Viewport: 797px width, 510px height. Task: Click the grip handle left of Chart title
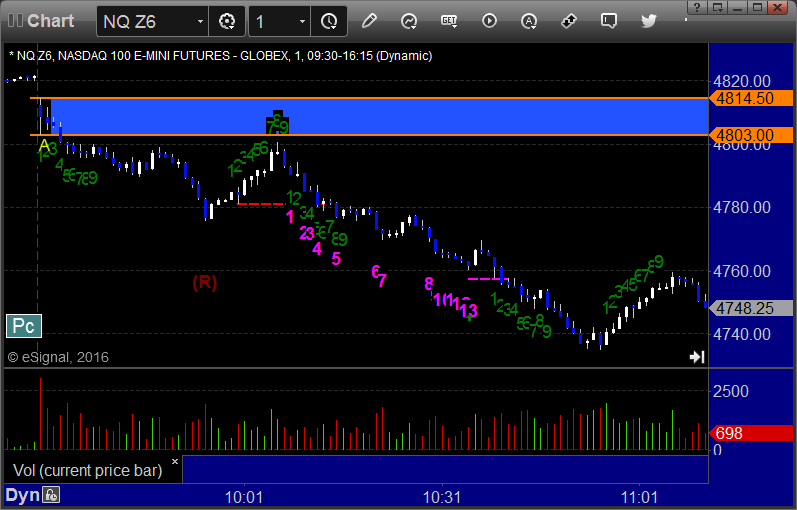15,21
